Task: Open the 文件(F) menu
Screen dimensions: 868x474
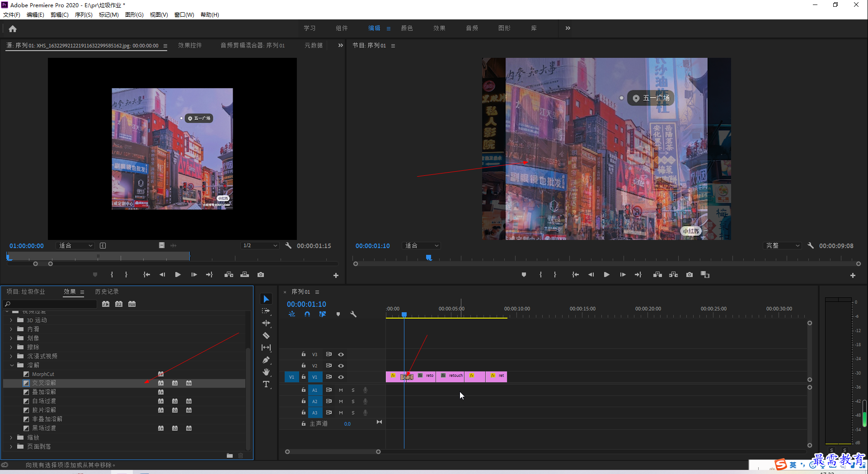Action: coord(12,14)
